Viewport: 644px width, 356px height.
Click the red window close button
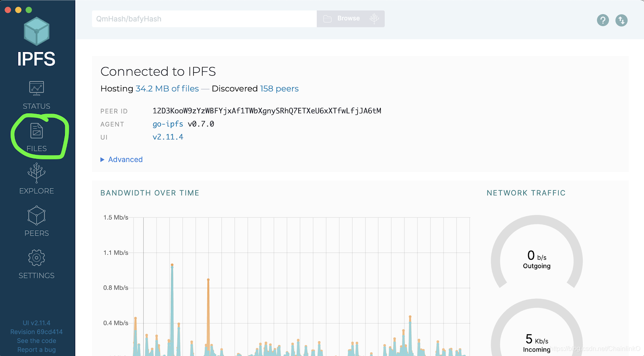(x=8, y=10)
